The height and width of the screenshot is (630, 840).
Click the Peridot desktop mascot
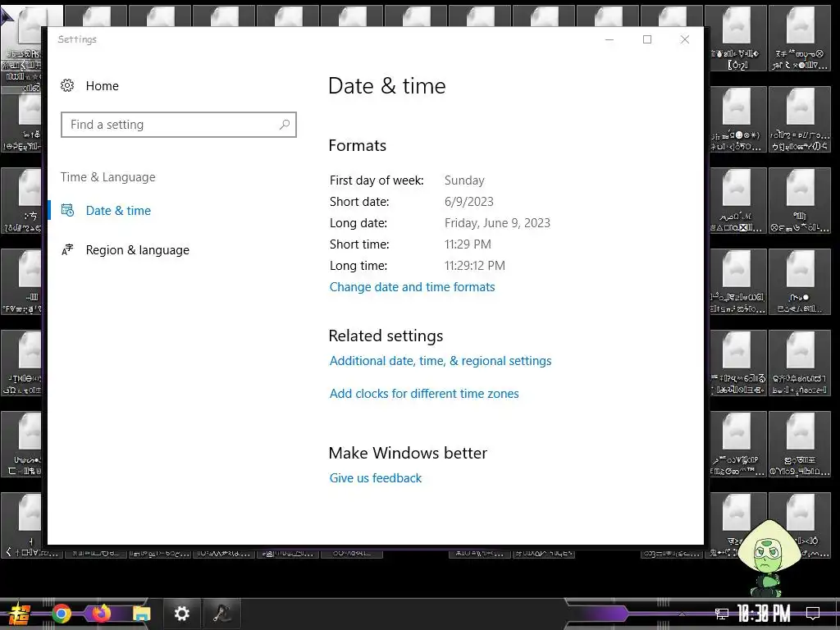(x=769, y=558)
